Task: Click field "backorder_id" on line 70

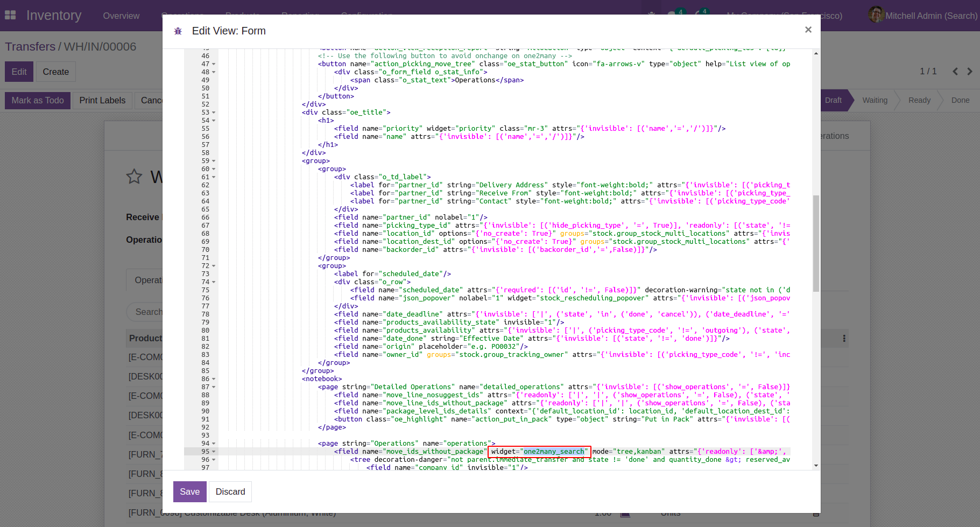Action: click(495, 250)
